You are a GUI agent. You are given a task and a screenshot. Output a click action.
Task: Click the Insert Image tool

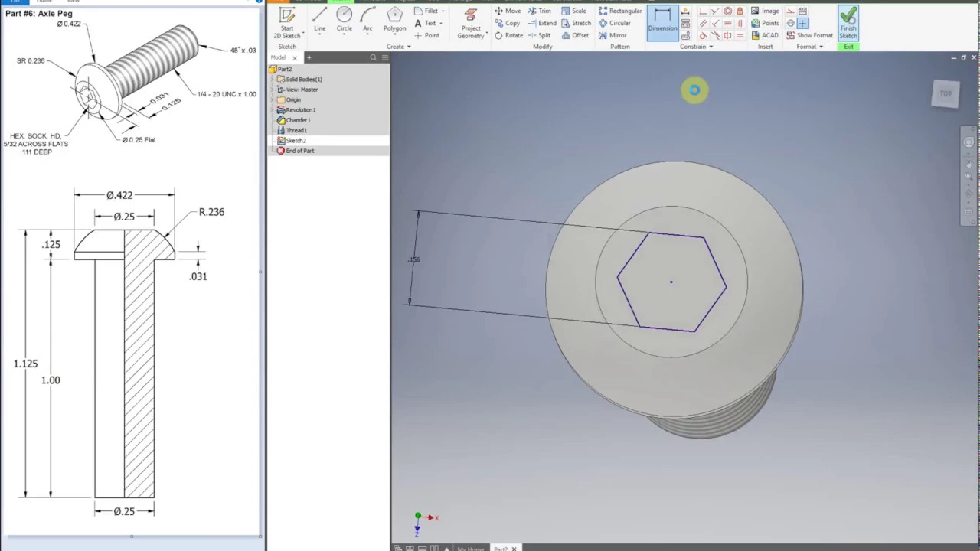pos(765,11)
